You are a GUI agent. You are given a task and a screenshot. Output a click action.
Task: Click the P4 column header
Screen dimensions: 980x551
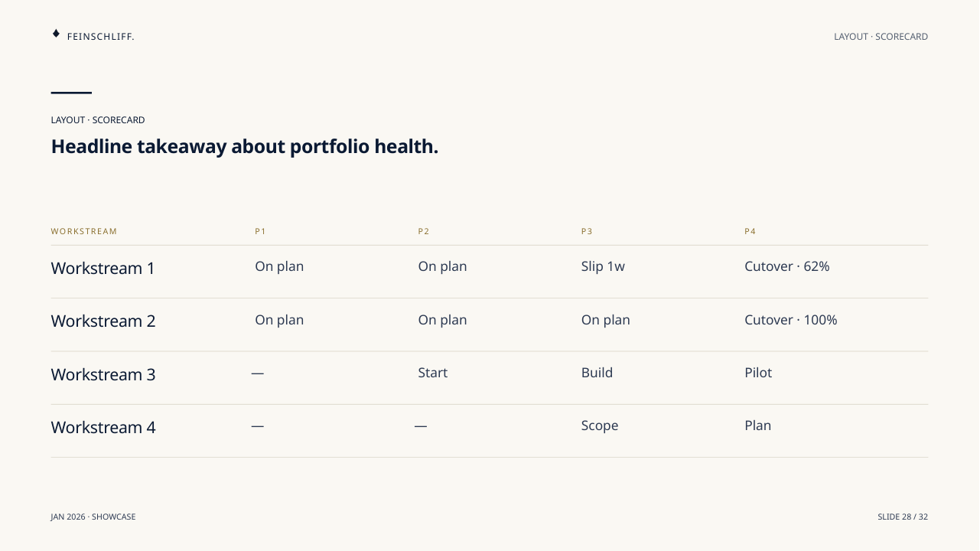pos(750,231)
